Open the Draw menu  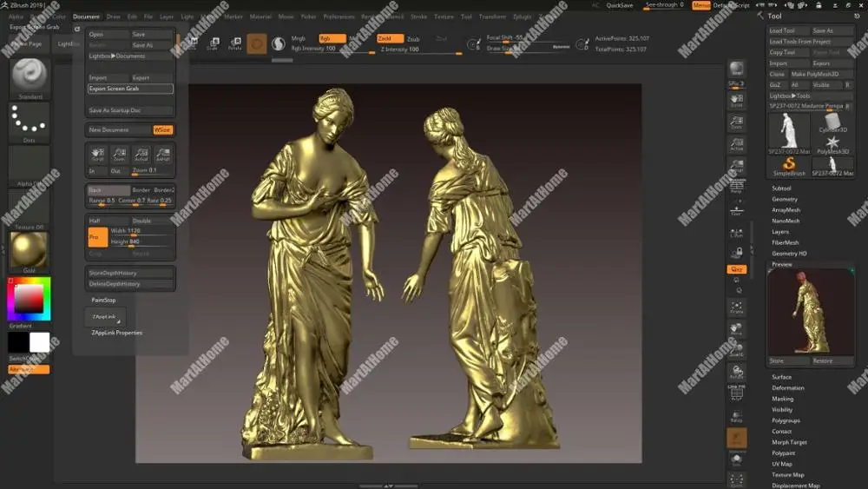(114, 17)
